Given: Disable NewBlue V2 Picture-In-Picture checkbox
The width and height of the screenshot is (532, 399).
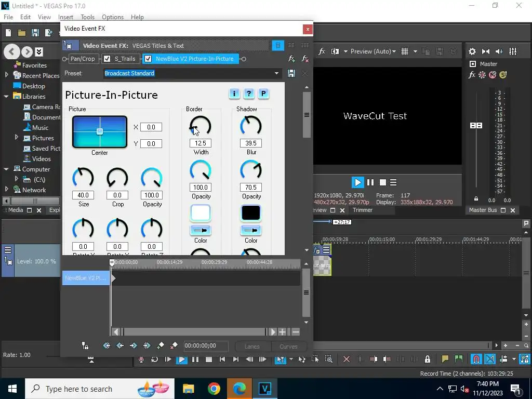Looking at the screenshot, I should point(148,59).
